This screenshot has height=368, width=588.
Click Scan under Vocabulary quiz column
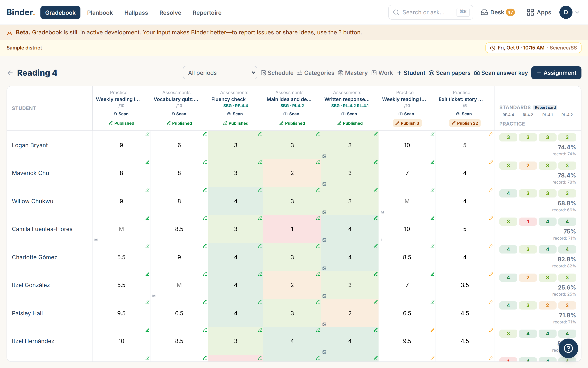pyautogui.click(x=179, y=114)
